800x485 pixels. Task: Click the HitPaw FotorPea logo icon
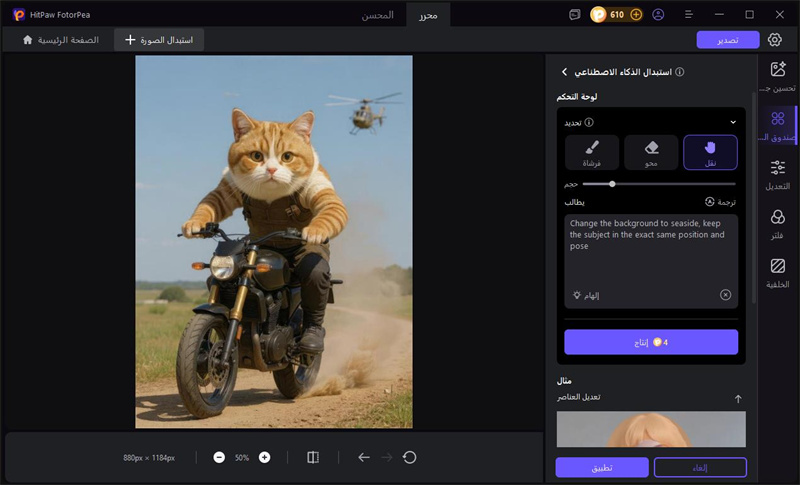(x=18, y=15)
